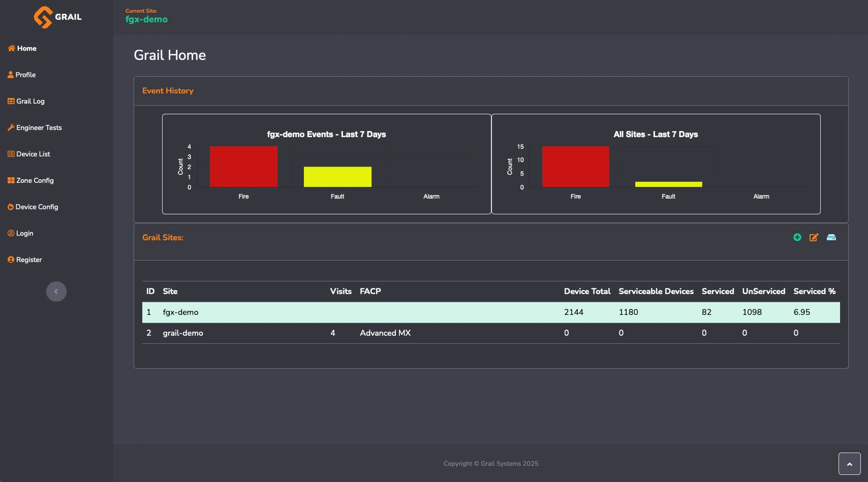
Task: Click the fgx-demo current site name in header
Action: (146, 19)
